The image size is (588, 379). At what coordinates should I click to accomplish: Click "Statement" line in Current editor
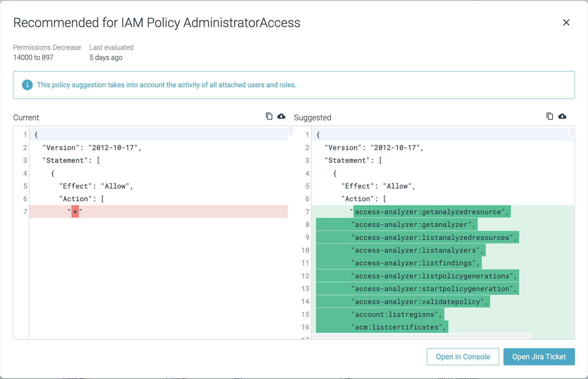[159, 160]
